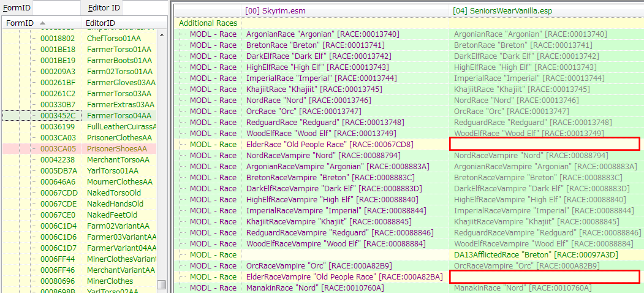
Task: Select the NakedFeetOld record
Action: pyautogui.click(x=112, y=215)
